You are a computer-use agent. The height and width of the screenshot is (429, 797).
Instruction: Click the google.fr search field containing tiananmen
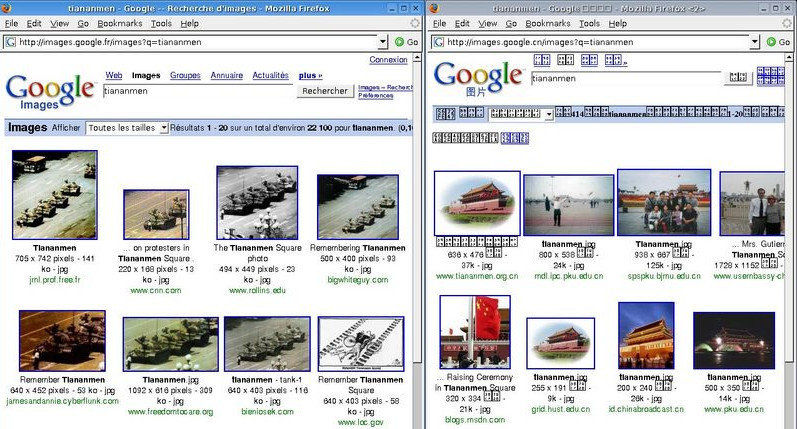(199, 91)
